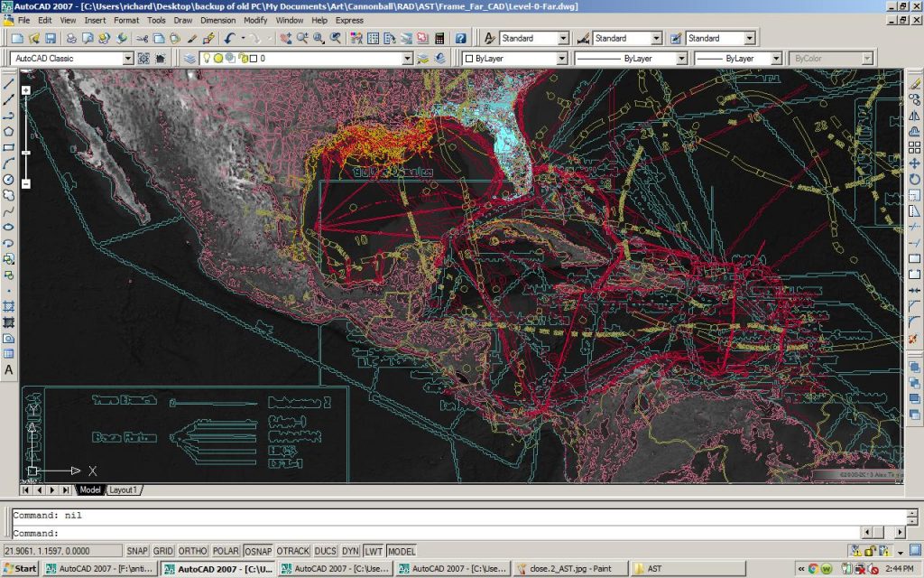The height and width of the screenshot is (578, 924).
Task: Select the Line tool in draw toolbar
Action: point(9,83)
